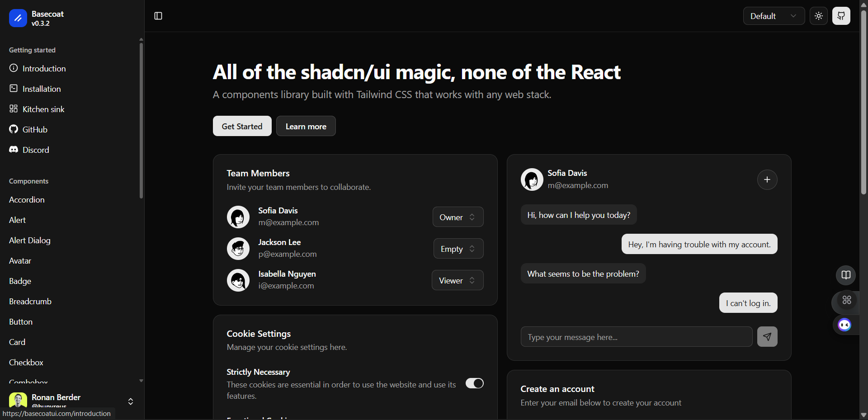Open GitHub via the top-right cat icon

point(842,16)
